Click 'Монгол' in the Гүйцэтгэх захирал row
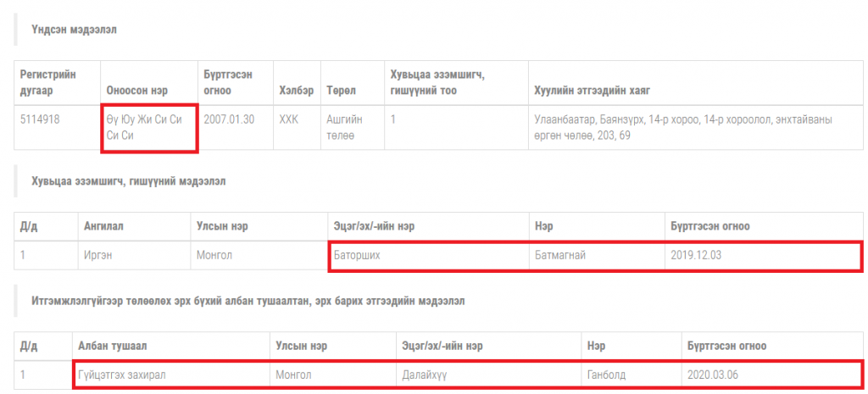 point(293,375)
